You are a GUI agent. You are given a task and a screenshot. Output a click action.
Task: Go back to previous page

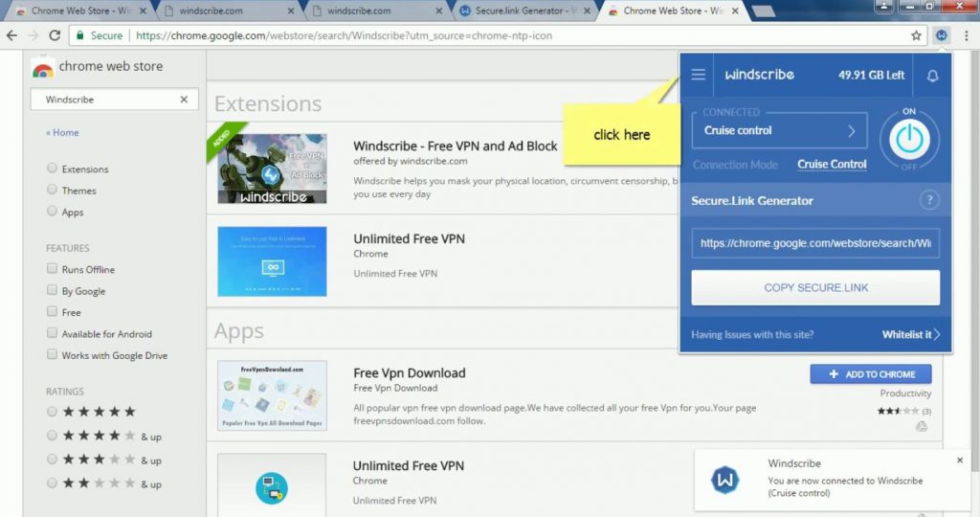click(11, 35)
